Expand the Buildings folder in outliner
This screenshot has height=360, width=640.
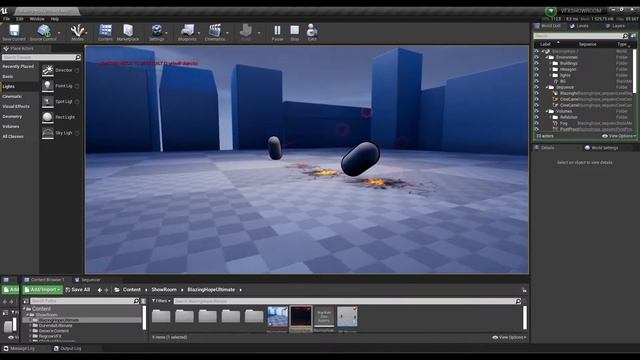550,64
